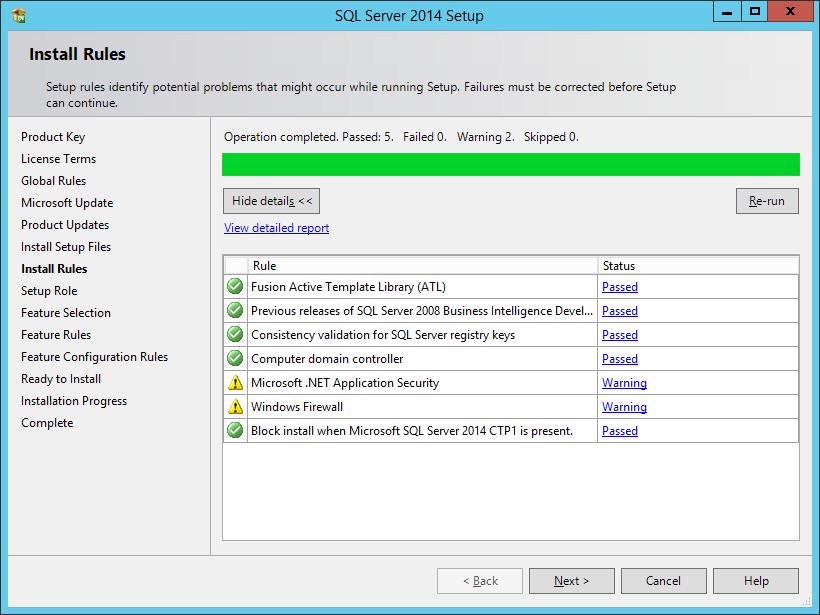The height and width of the screenshot is (615, 820).
Task: Open Help for Install Rules
Action: point(756,581)
